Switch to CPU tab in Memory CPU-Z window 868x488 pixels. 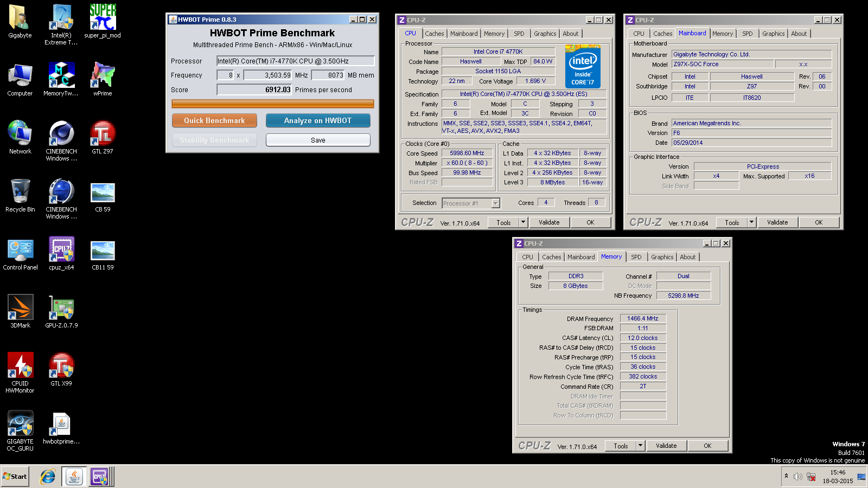(x=528, y=257)
